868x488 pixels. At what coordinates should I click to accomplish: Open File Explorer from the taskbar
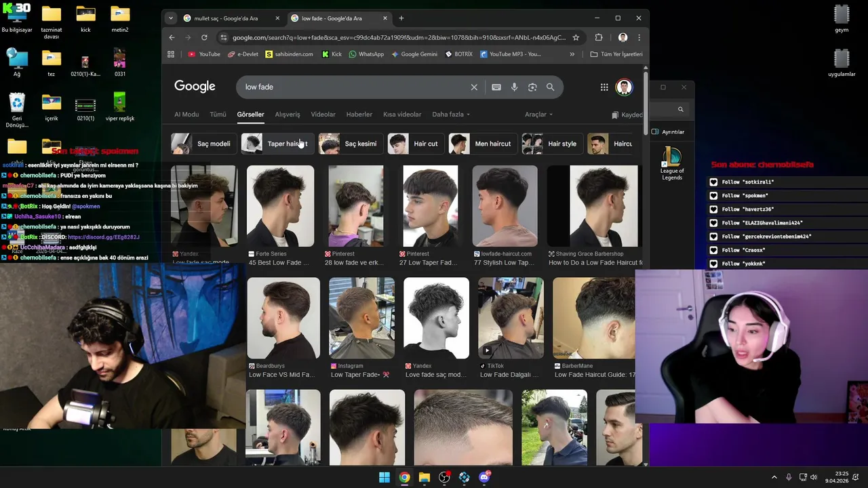click(x=425, y=477)
